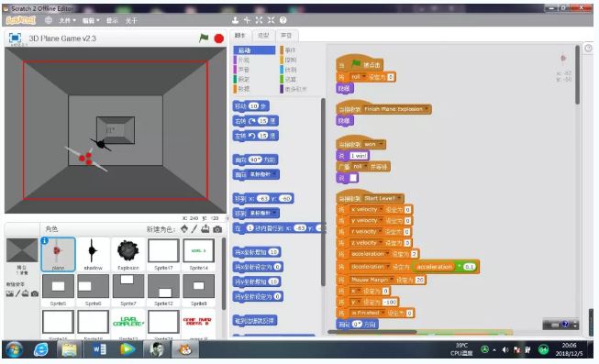Switch to the Sounds tab
The width and height of the screenshot is (599, 364).
pos(286,36)
